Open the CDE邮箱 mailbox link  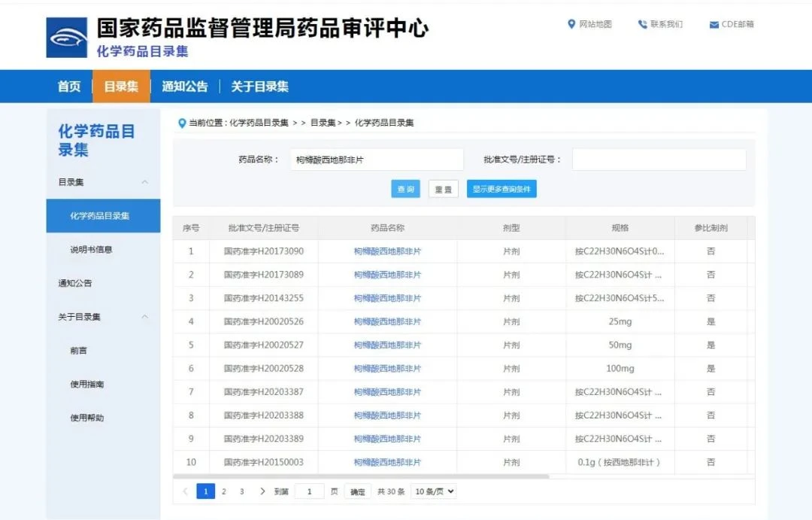[738, 24]
